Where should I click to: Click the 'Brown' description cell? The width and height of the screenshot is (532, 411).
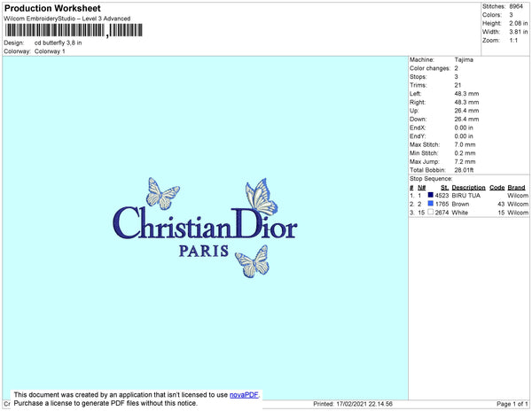tap(460, 204)
